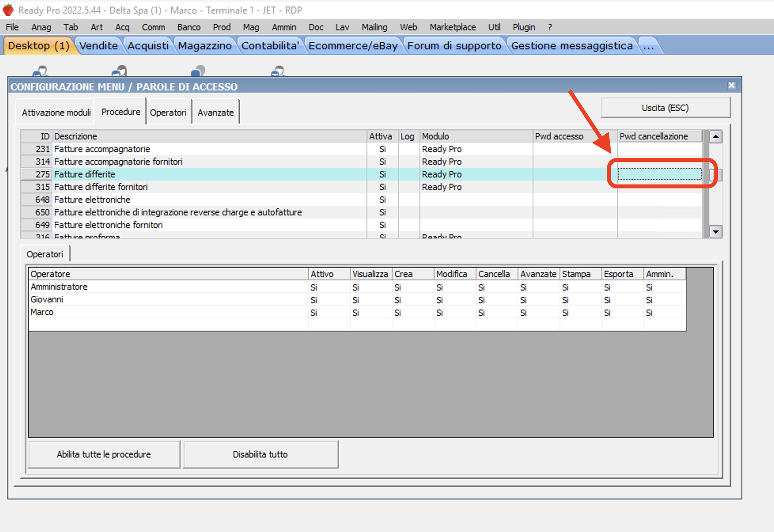Switch to the Vendite tab
774x532 pixels.
[x=99, y=46]
